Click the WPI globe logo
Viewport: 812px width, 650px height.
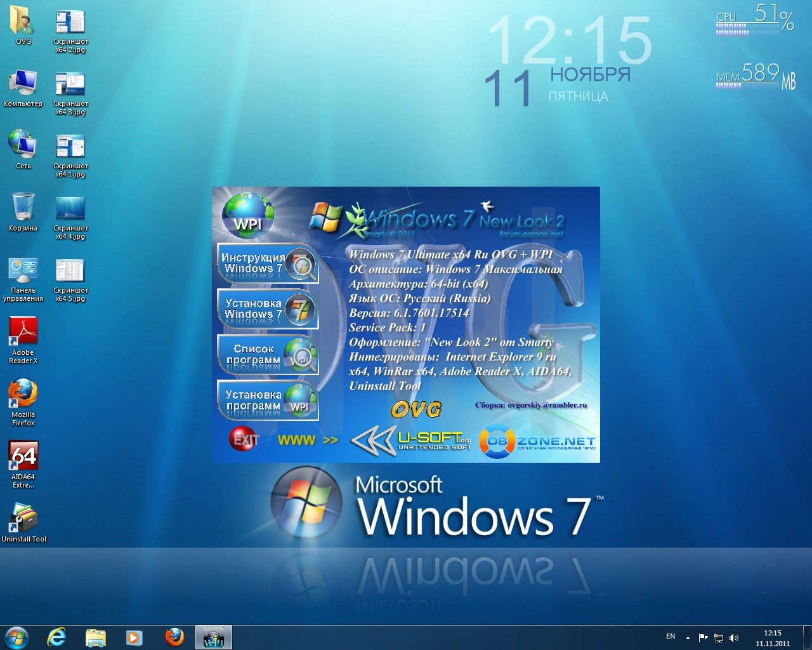click(248, 215)
